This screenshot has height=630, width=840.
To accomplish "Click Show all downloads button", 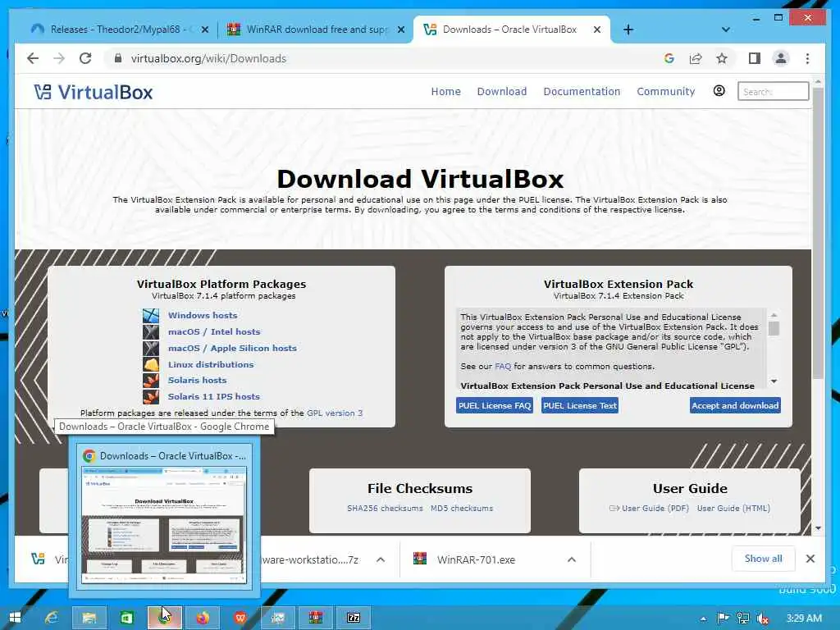I will tap(763, 559).
